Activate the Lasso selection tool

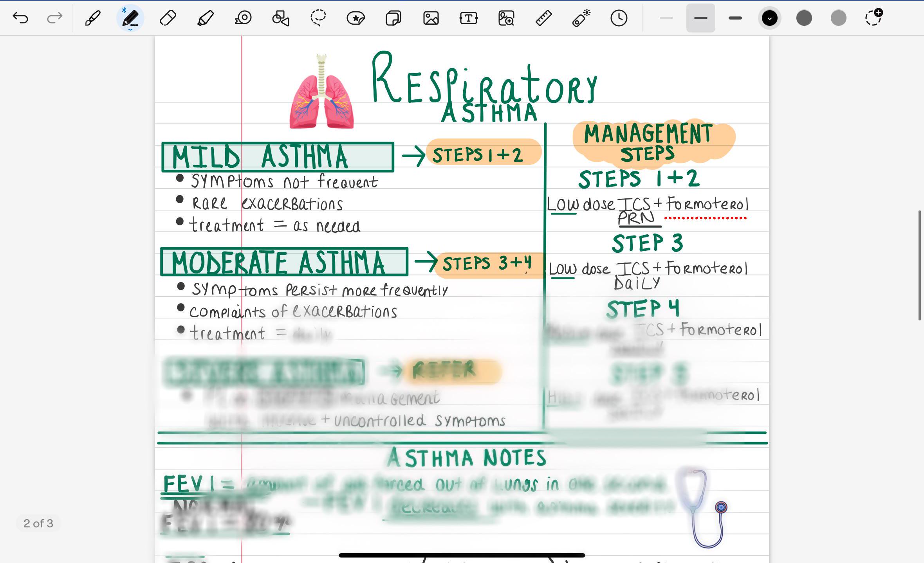[319, 18]
